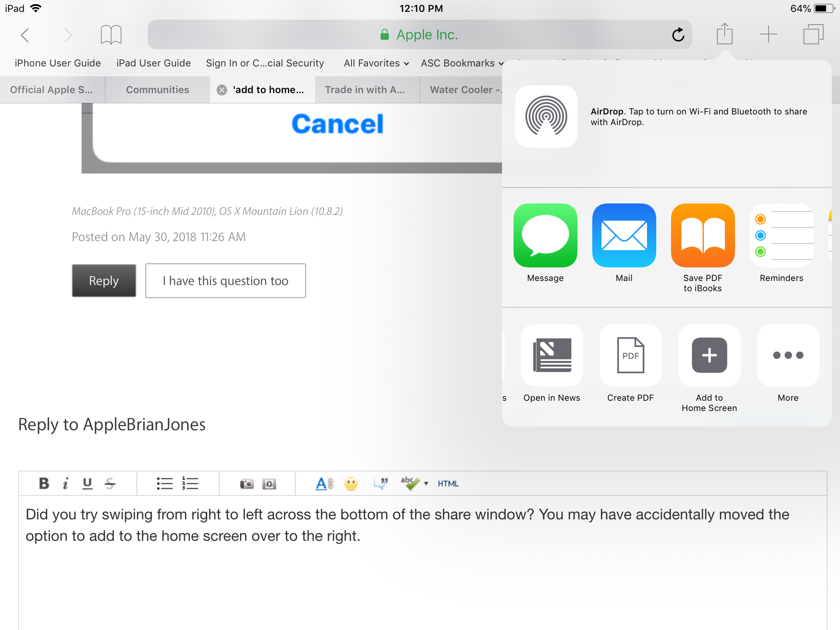This screenshot has width=840, height=630.
Task: Toggle bold formatting in reply editor
Action: coord(44,484)
